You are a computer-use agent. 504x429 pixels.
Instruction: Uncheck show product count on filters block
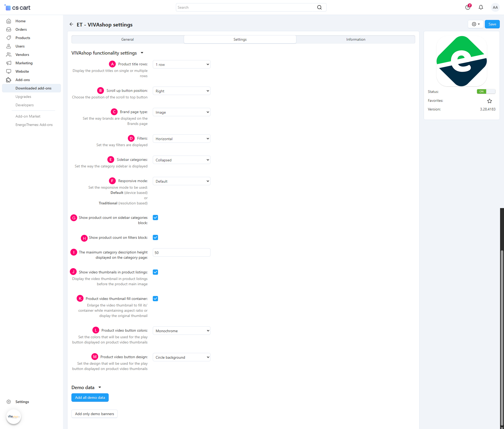tap(155, 238)
